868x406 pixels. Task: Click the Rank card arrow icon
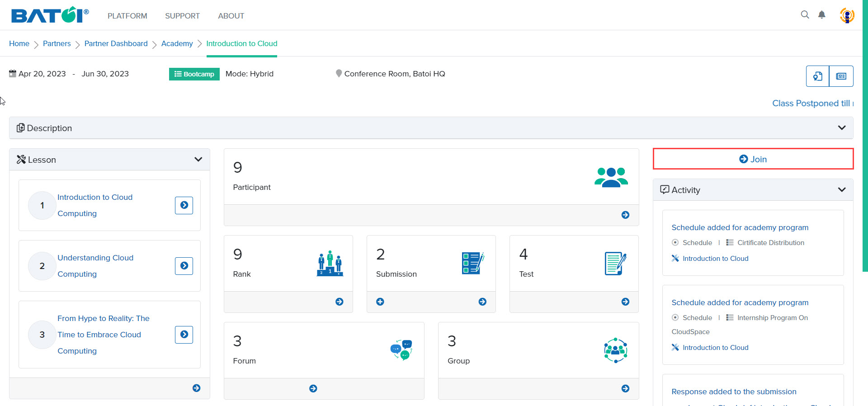pyautogui.click(x=339, y=302)
